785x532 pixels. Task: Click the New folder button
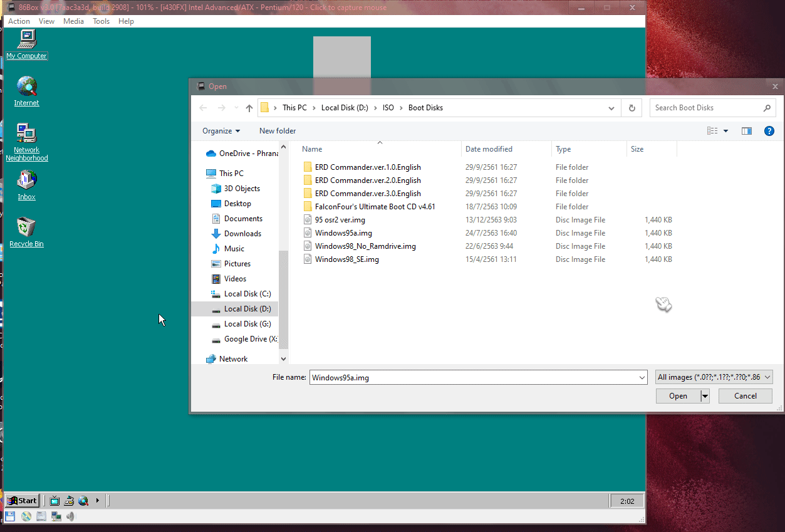(x=278, y=131)
